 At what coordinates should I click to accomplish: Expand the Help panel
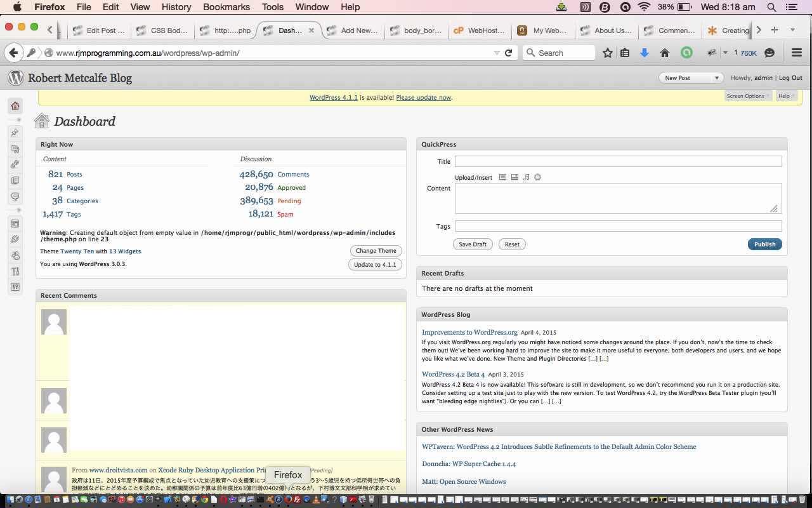[x=787, y=96]
